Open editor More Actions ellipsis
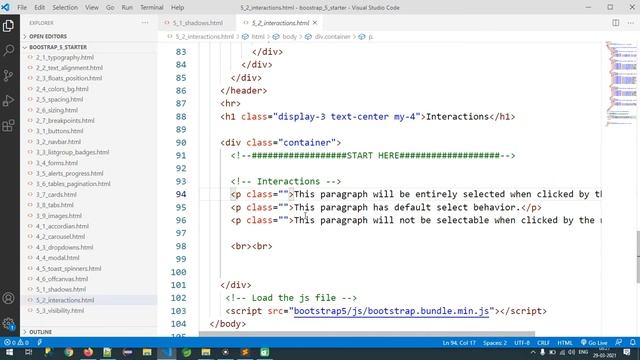640x360 pixels. (631, 23)
